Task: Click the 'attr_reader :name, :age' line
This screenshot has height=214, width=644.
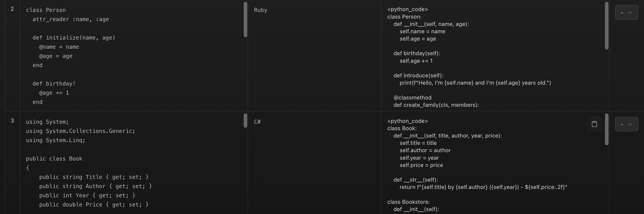Action: coord(71,19)
